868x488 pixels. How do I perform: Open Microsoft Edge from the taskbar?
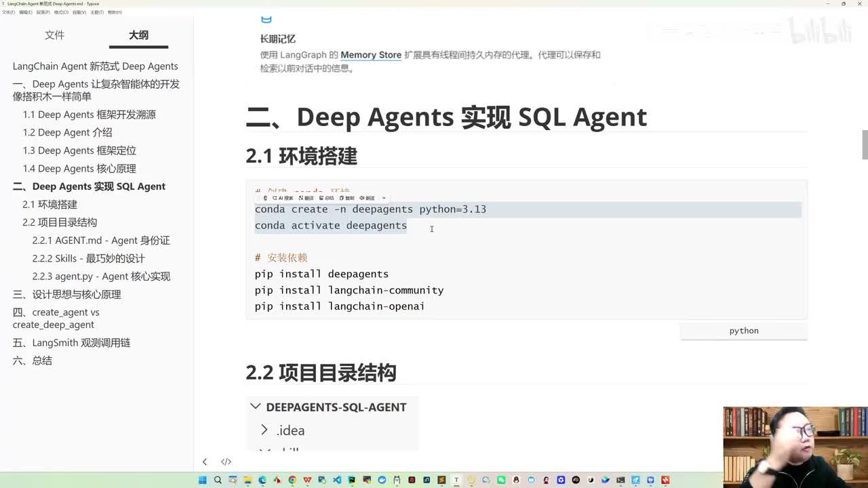[x=262, y=481]
